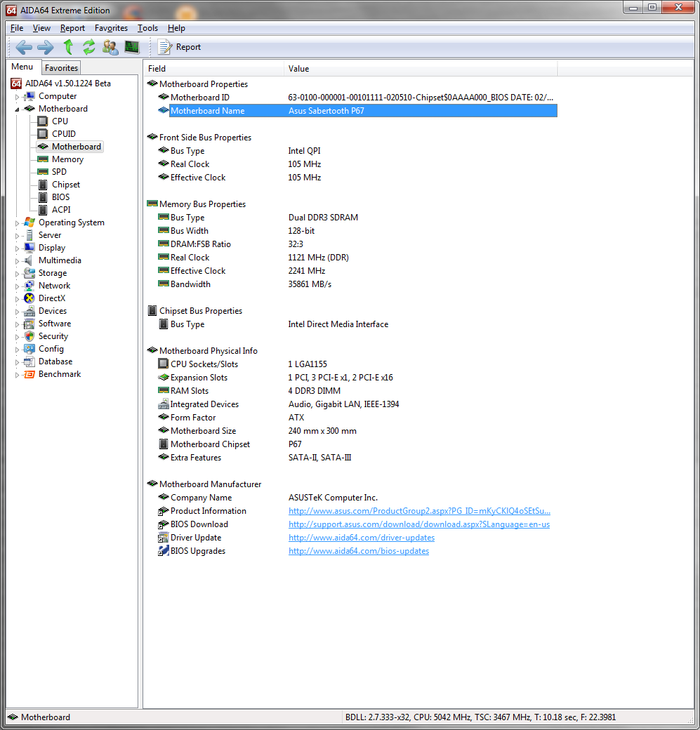Expand the DirectX tree node
The width and height of the screenshot is (700, 730).
[18, 298]
